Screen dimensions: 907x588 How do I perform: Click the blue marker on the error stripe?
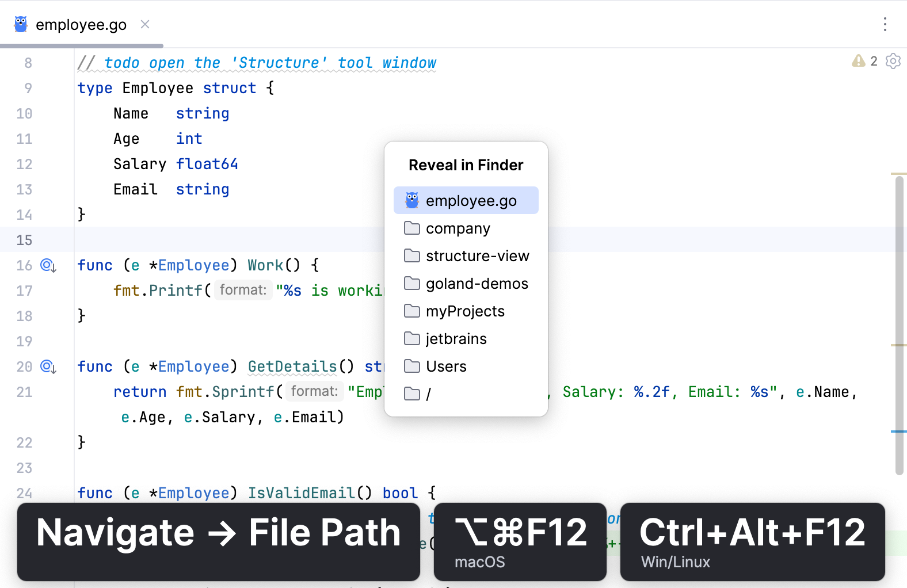pos(898,432)
